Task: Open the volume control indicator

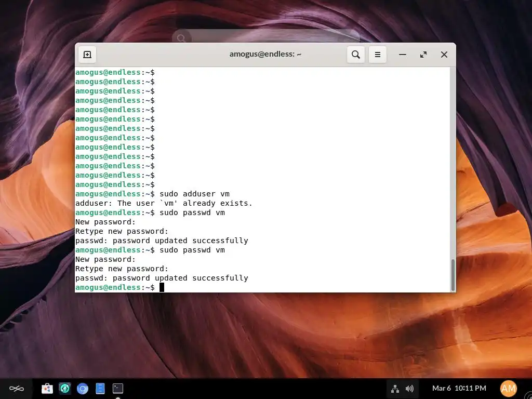Action: click(409, 389)
